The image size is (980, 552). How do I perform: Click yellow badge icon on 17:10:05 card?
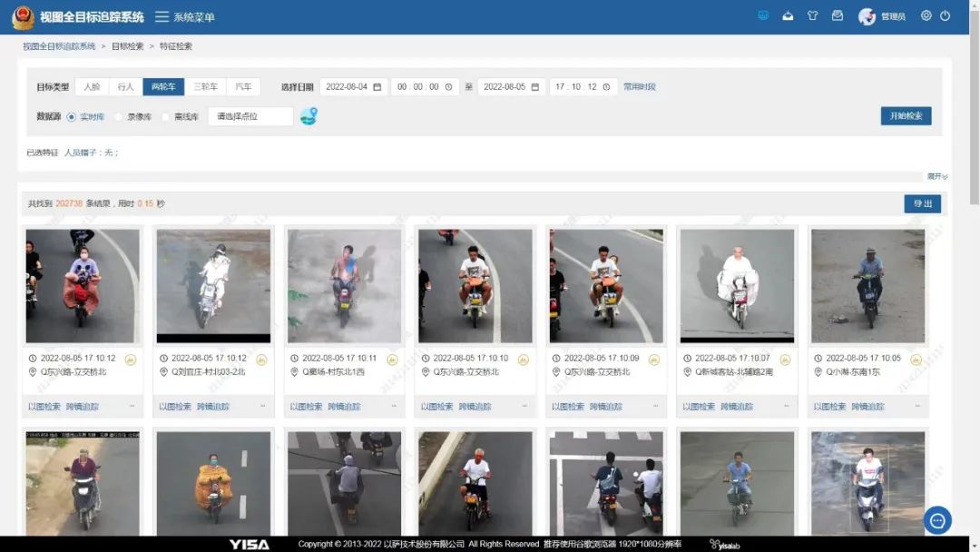(916, 360)
